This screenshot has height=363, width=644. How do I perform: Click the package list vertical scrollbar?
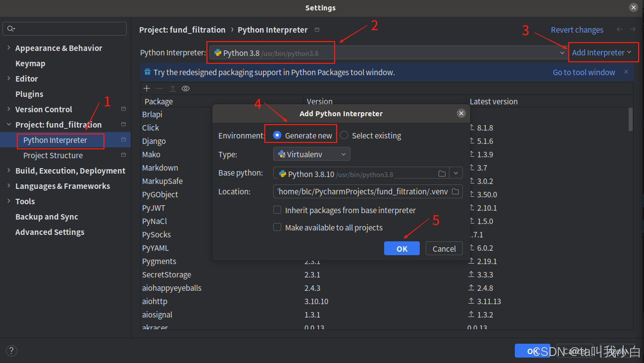click(x=630, y=119)
